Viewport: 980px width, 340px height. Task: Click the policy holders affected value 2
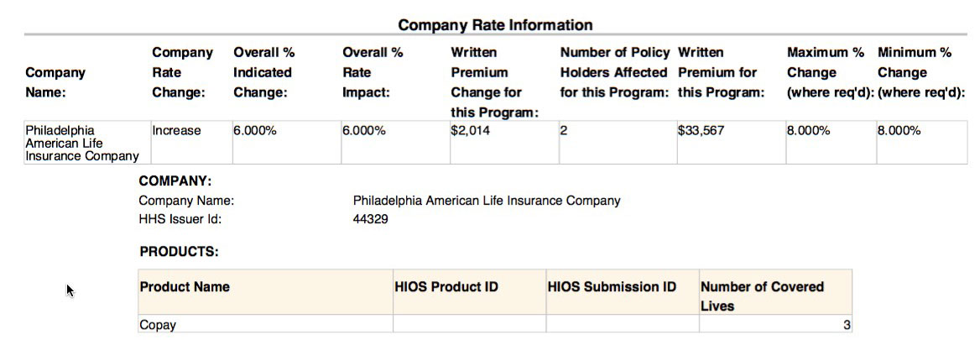pyautogui.click(x=564, y=131)
